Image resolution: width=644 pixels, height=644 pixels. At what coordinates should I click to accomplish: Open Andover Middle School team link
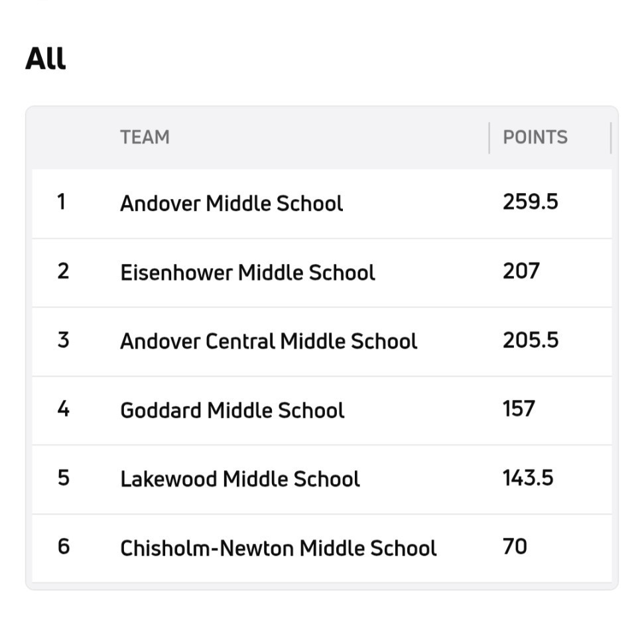click(x=231, y=203)
